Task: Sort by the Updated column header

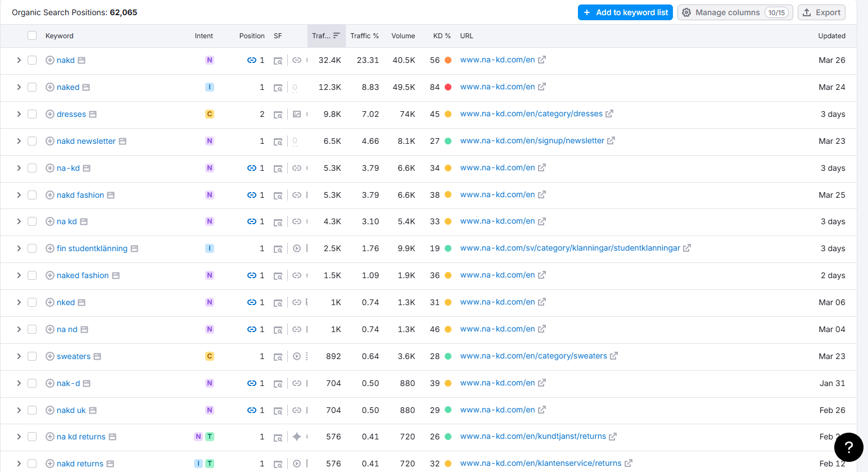Action: click(x=831, y=36)
